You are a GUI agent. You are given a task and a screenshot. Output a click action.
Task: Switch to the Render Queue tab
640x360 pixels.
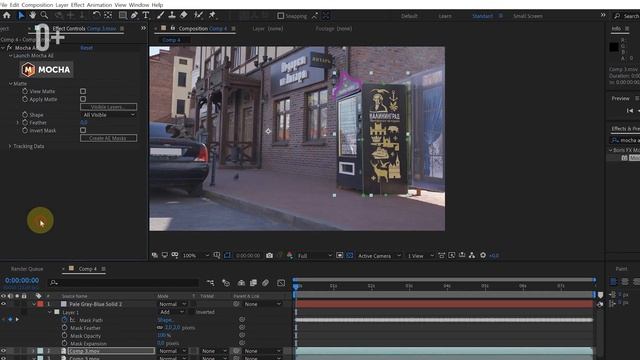tap(27, 269)
